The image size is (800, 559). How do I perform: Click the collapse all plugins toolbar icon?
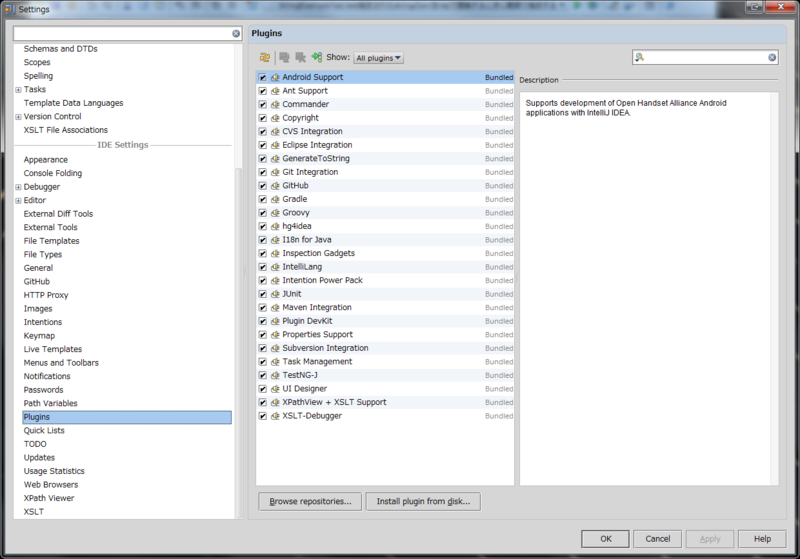pyautogui.click(x=301, y=58)
